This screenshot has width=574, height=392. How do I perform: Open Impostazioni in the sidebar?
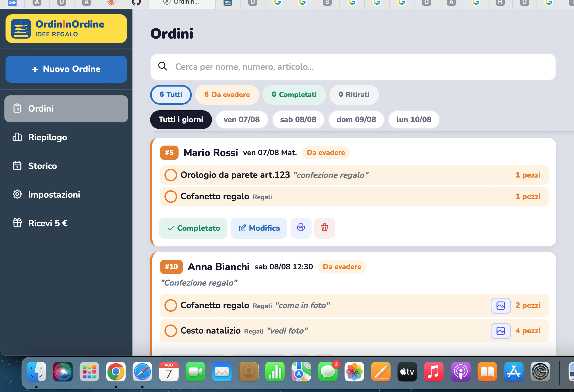[x=66, y=195]
